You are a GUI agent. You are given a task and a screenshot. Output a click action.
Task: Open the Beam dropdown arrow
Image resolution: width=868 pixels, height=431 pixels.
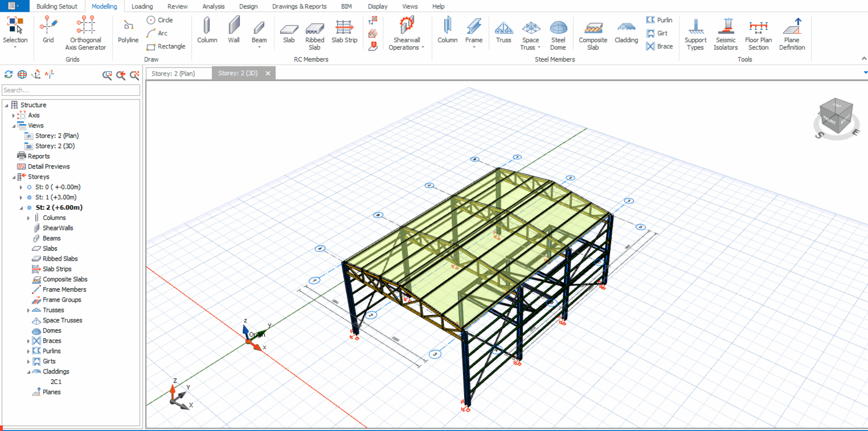(x=259, y=47)
